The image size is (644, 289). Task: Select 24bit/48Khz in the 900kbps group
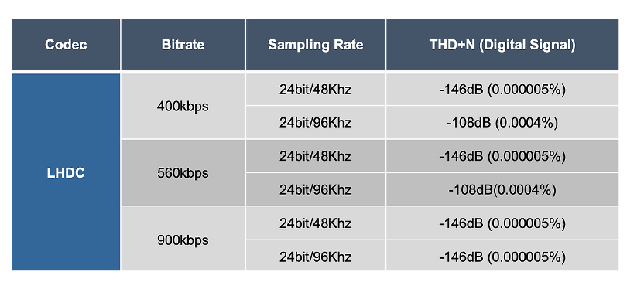(x=316, y=223)
